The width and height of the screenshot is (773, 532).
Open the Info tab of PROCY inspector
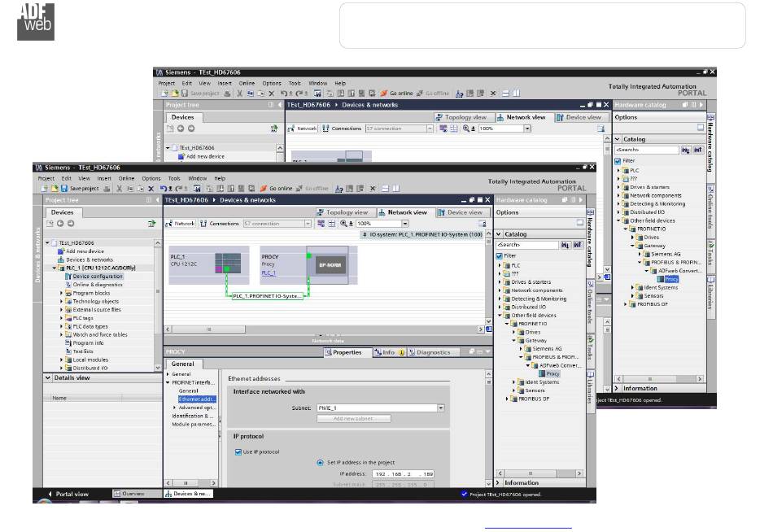click(x=388, y=352)
